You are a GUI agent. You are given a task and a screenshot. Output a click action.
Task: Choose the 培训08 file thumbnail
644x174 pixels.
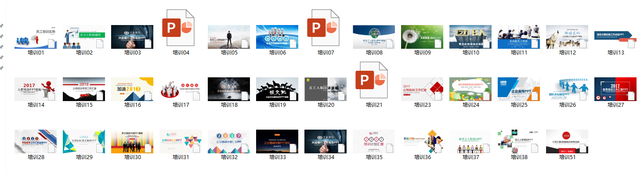coord(374,37)
